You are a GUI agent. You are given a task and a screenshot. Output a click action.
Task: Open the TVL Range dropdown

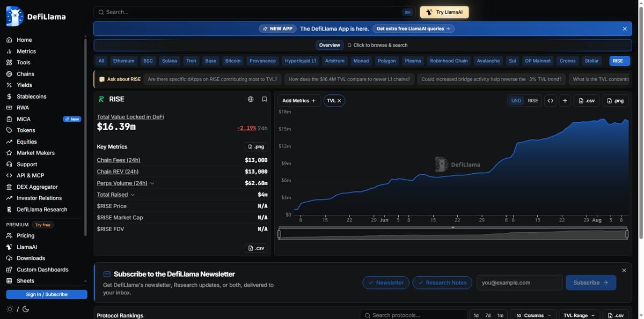(579, 315)
